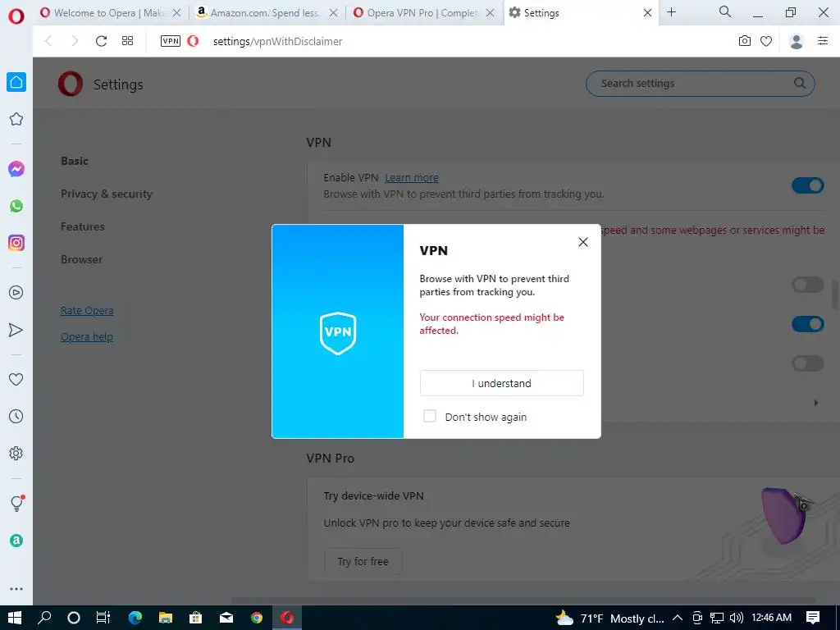Open a new tab with plus button
This screenshot has width=840, height=630.
(671, 11)
